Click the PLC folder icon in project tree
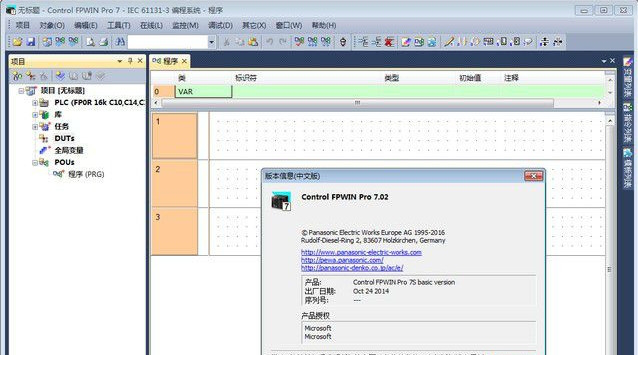Screen dimensions: 638x369 pos(44,103)
